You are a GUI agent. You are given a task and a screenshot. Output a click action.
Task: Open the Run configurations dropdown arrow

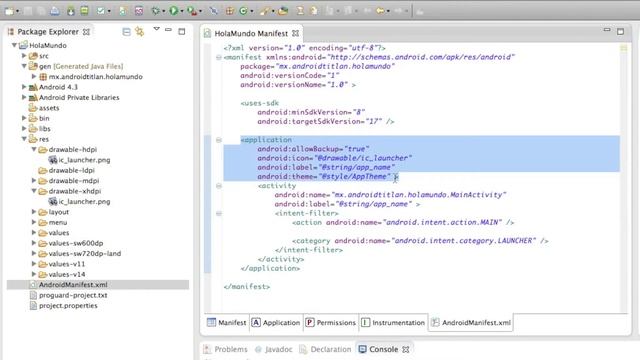pos(182,11)
